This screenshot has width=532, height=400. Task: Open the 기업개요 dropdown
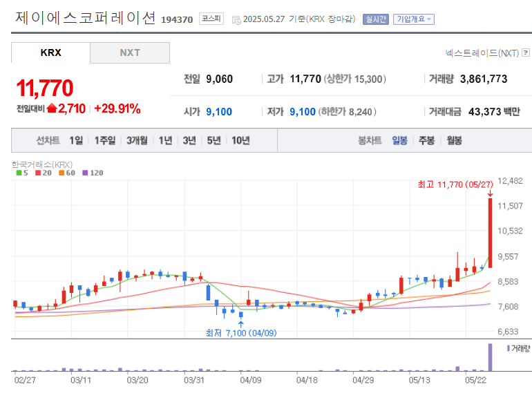(414, 19)
